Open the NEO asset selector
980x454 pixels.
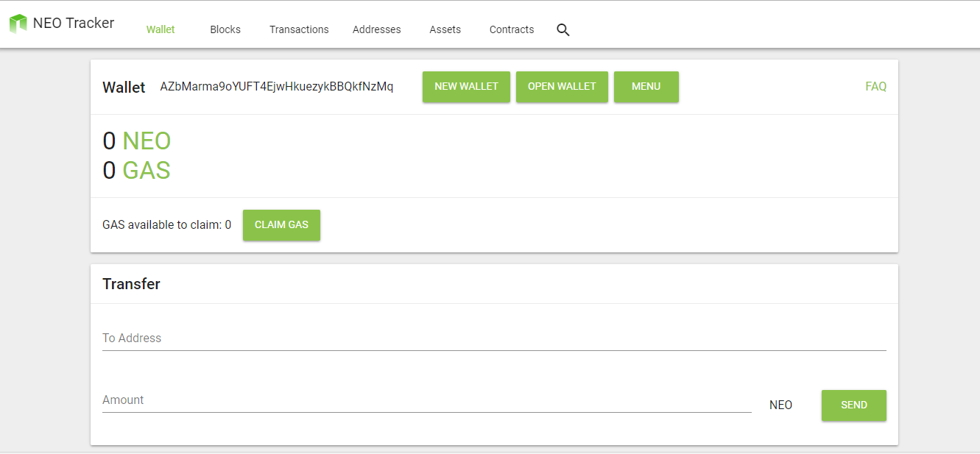[x=780, y=405]
